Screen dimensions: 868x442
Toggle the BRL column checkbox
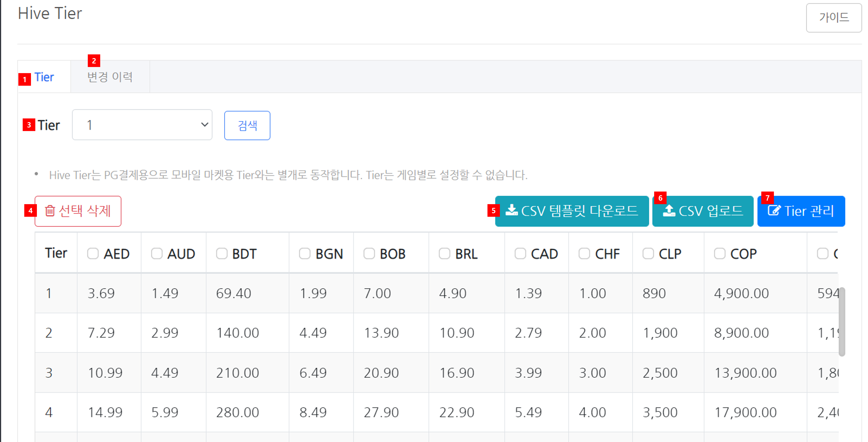point(444,253)
